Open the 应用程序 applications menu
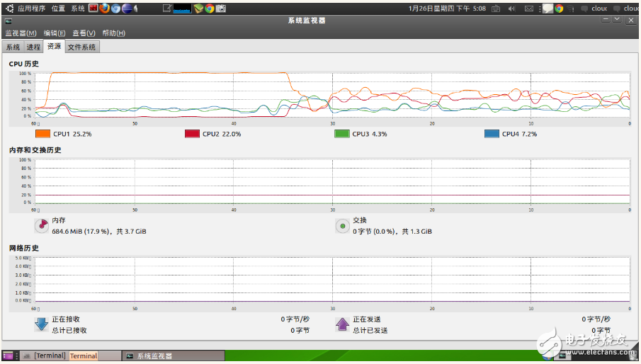Viewport: 641px width, 364px height. (x=31, y=8)
